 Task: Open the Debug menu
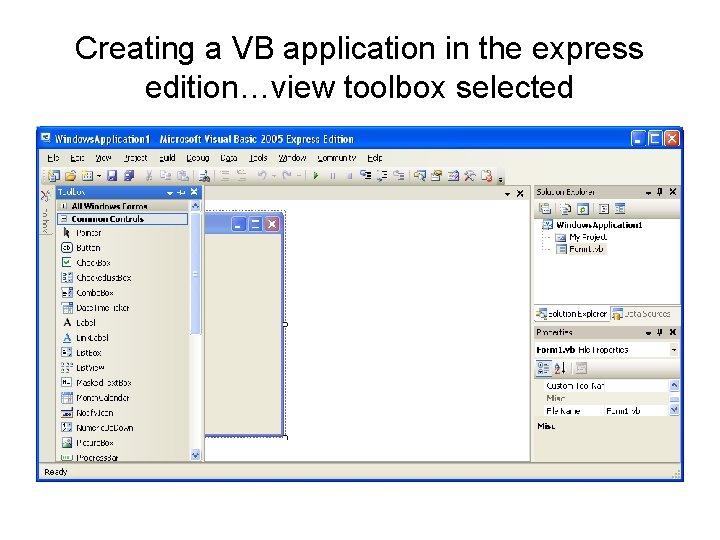click(x=198, y=158)
